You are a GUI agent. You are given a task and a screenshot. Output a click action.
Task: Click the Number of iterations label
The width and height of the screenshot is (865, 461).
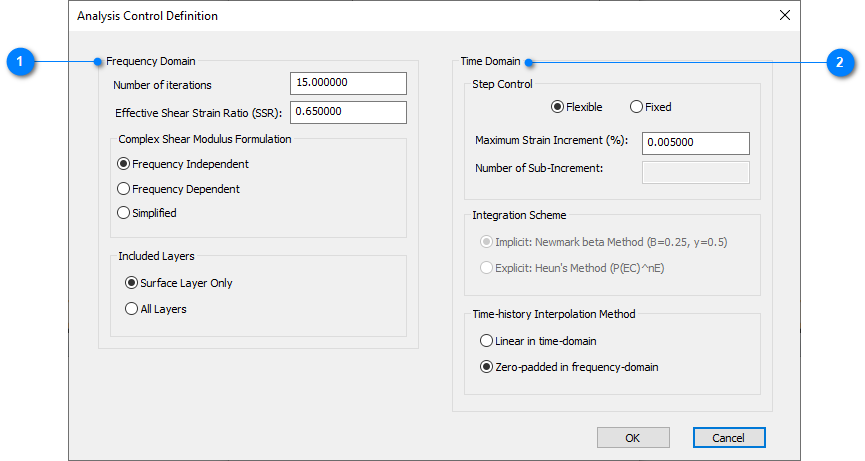click(162, 85)
